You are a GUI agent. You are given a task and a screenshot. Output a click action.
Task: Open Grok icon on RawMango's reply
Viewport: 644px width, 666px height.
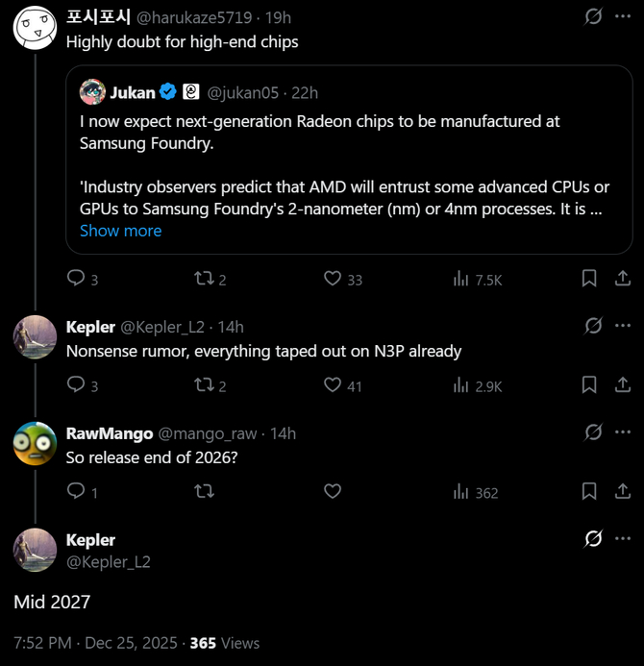pos(593,432)
